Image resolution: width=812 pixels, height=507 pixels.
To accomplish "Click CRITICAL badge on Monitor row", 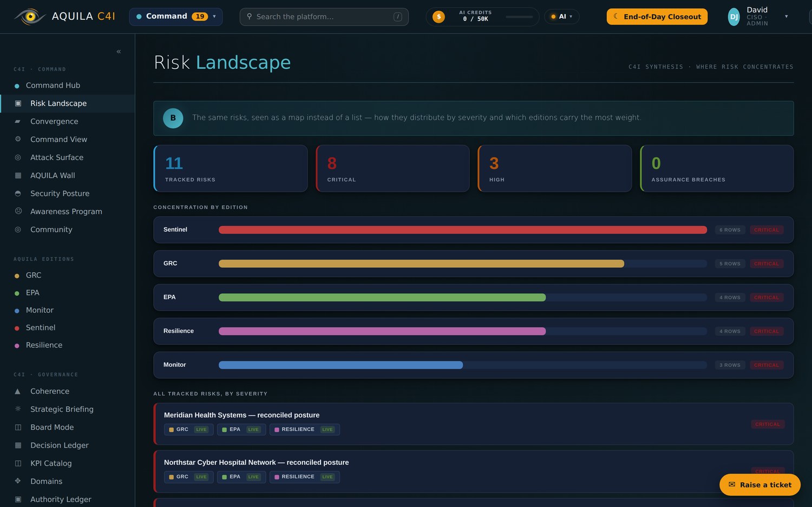I will tap(767, 365).
